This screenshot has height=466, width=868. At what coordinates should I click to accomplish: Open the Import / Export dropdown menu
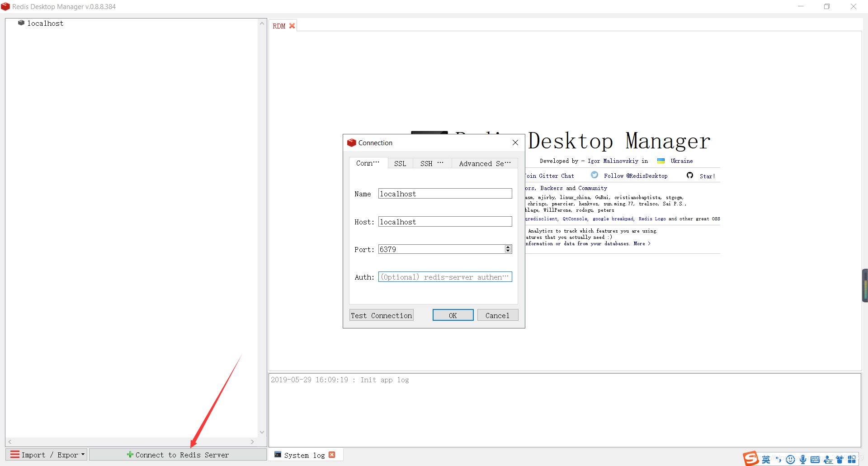pyautogui.click(x=47, y=455)
